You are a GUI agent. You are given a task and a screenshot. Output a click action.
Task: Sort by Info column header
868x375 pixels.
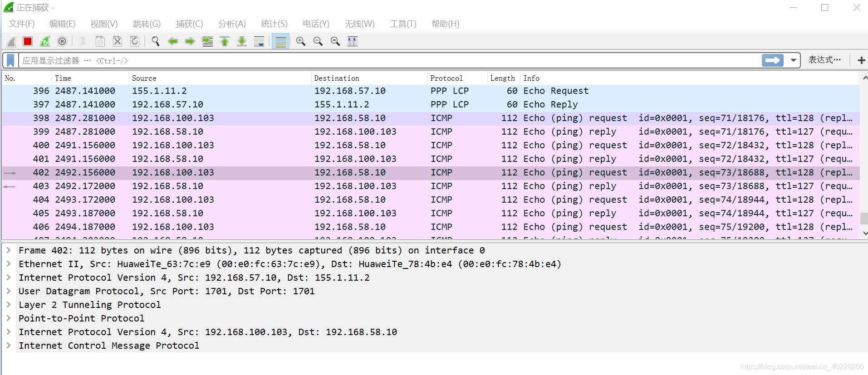(x=690, y=78)
